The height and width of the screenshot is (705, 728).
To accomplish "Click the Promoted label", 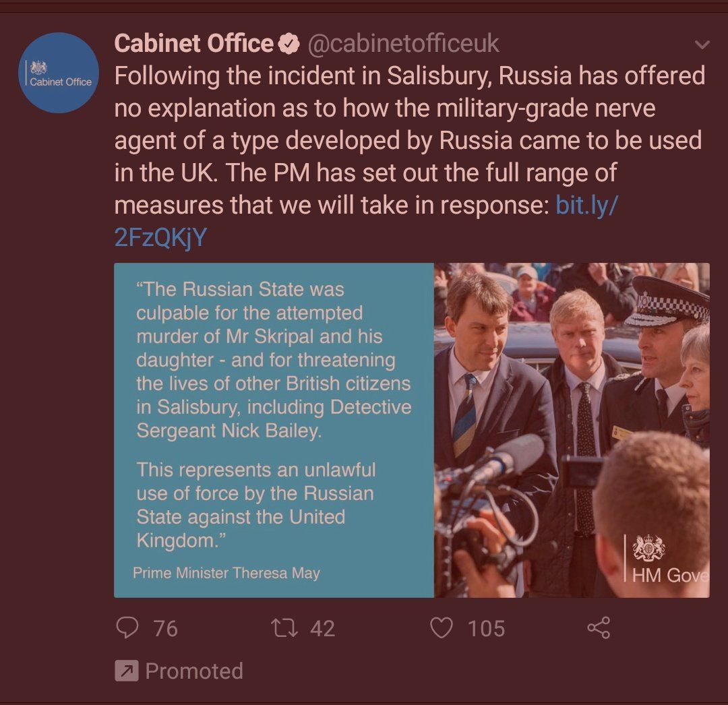I will click(x=194, y=671).
